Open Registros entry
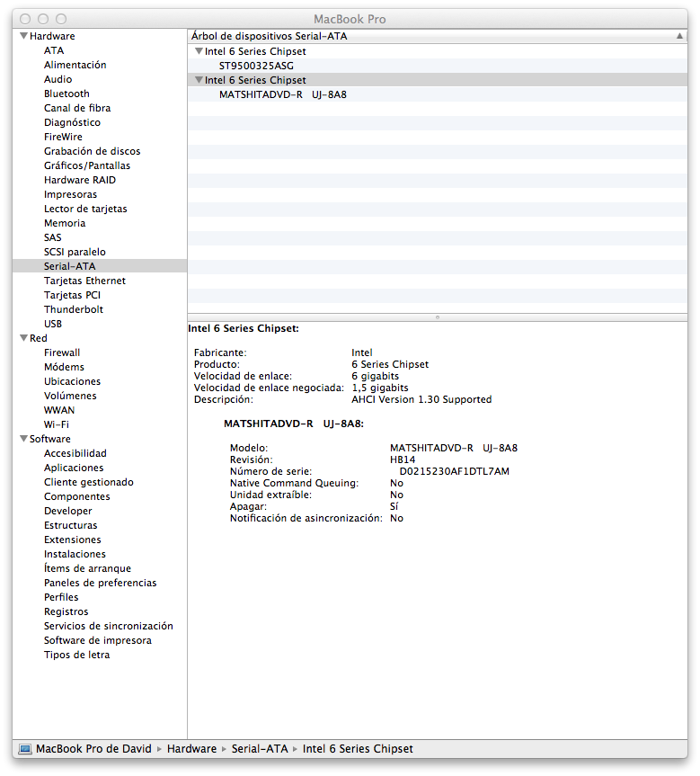 [x=66, y=611]
